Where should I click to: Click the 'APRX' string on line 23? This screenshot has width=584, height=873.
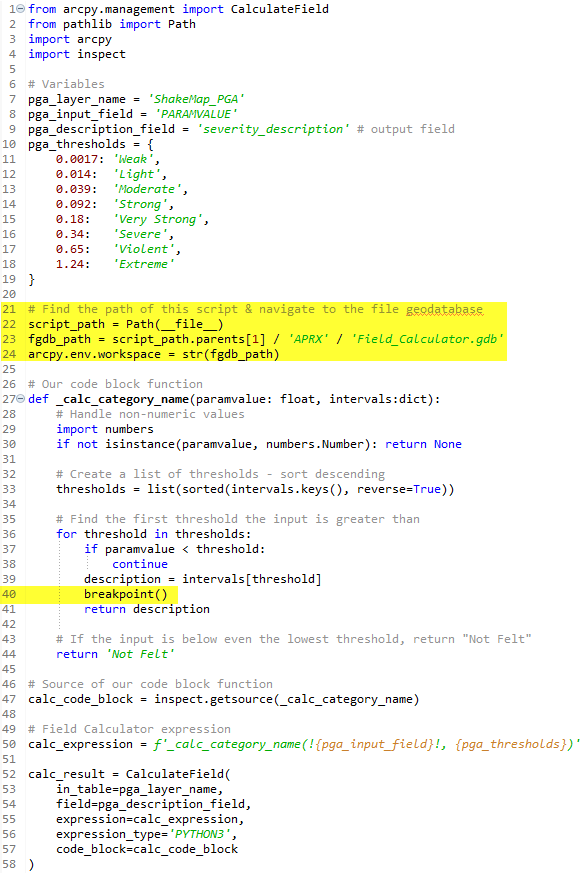pyautogui.click(x=308, y=339)
